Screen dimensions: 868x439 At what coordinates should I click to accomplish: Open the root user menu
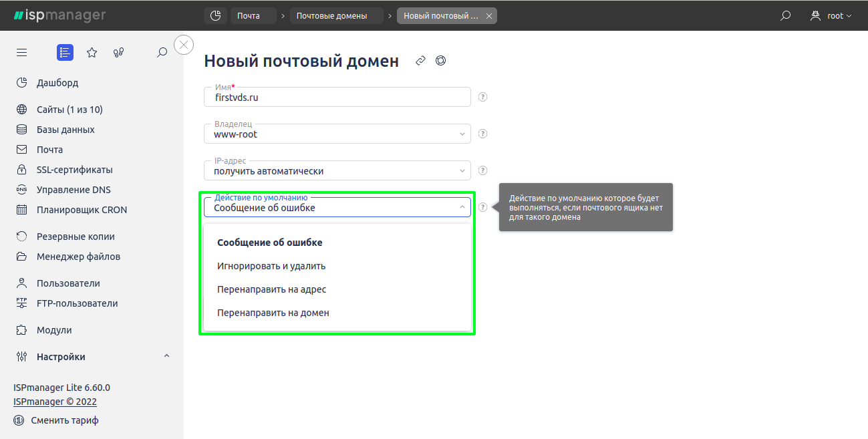(x=831, y=15)
